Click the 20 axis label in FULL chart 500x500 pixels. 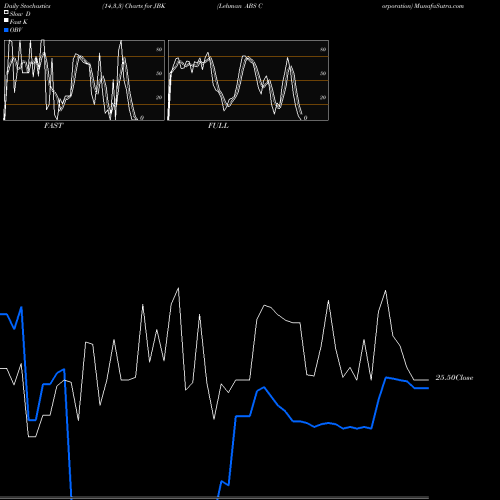[323, 97]
